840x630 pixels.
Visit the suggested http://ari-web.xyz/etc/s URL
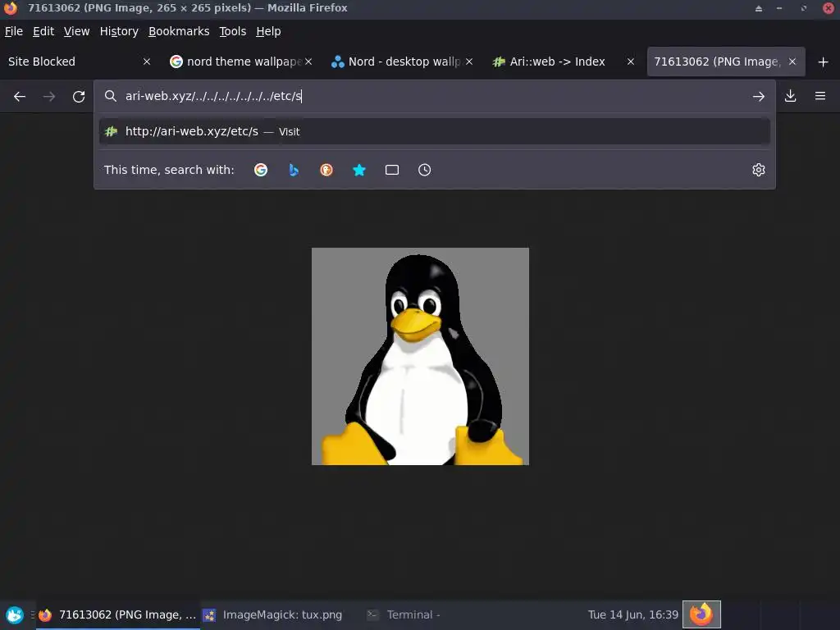pyautogui.click(x=435, y=132)
